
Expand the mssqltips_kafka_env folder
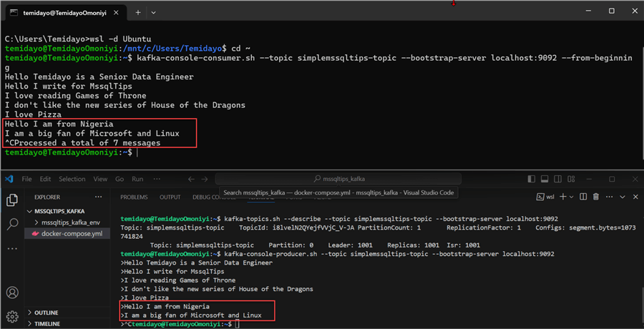click(70, 222)
